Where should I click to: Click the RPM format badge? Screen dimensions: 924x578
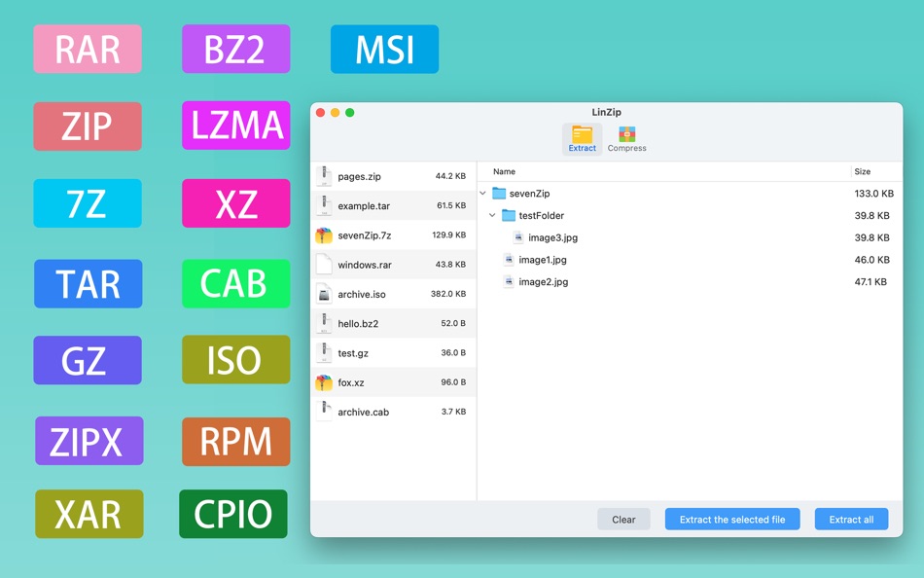(235, 442)
